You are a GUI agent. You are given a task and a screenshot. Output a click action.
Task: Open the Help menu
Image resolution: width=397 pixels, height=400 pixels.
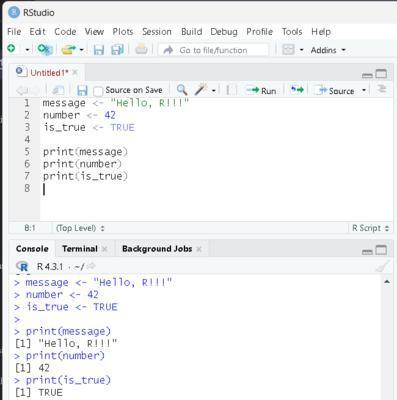click(321, 32)
